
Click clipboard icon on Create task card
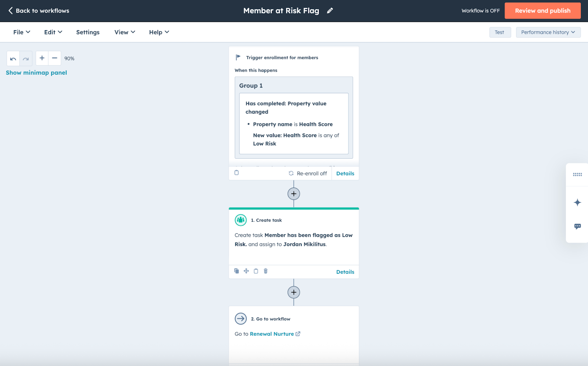coord(256,271)
